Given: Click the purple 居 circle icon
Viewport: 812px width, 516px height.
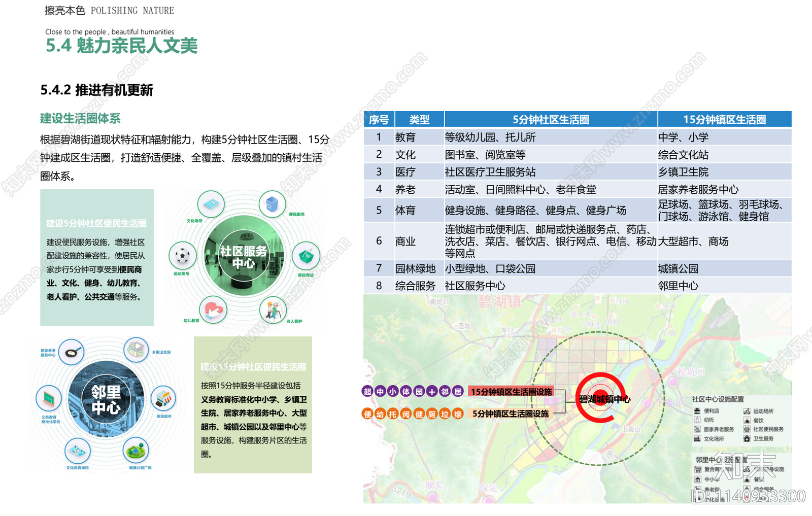Looking at the screenshot, I should coord(458,391).
